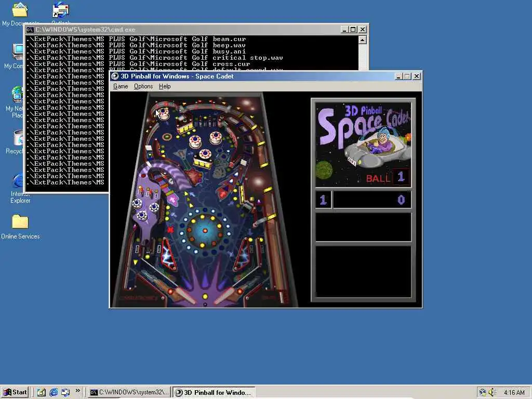Close the 3D Pinball window

click(x=416, y=76)
